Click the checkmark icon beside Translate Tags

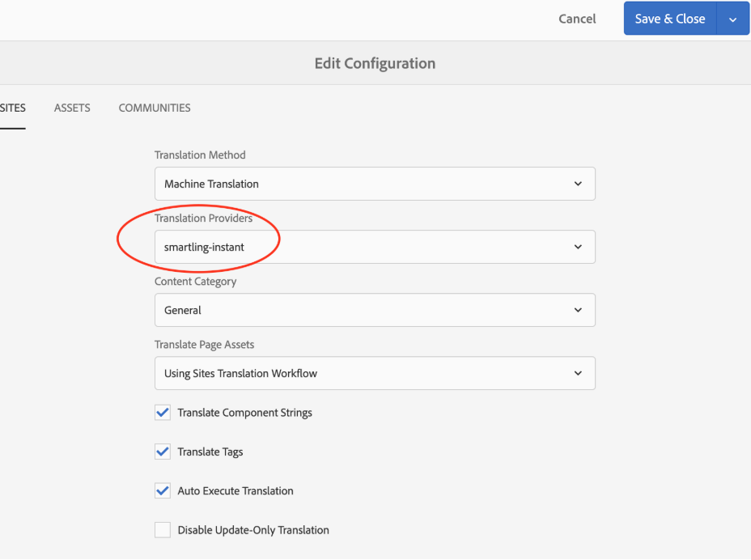pos(162,452)
